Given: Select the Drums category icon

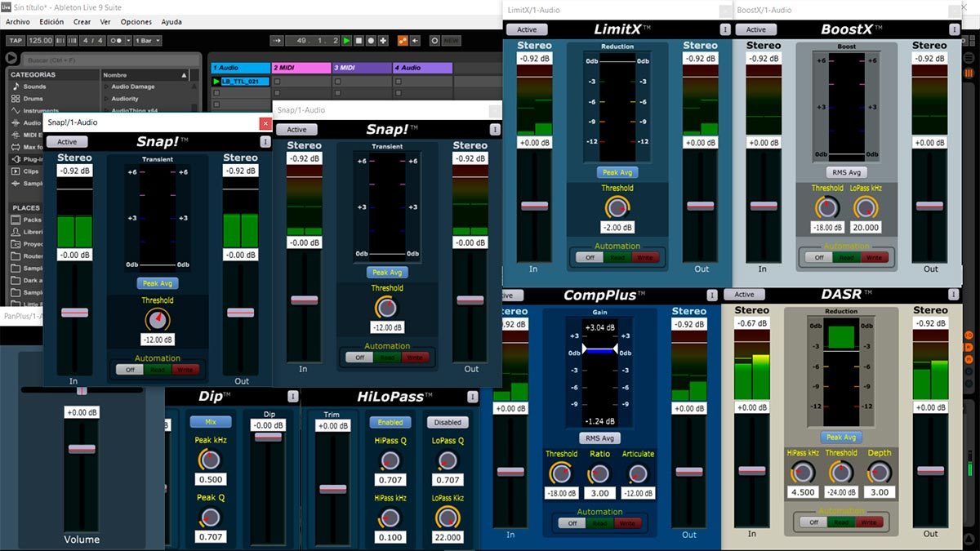Looking at the screenshot, I should [x=15, y=99].
